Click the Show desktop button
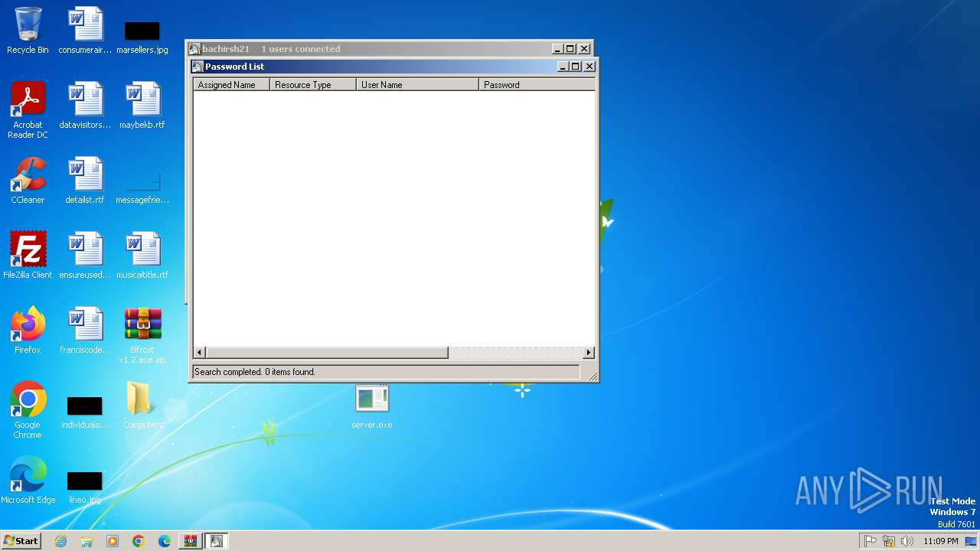Screen dimensions: 980x551 click(x=972, y=541)
